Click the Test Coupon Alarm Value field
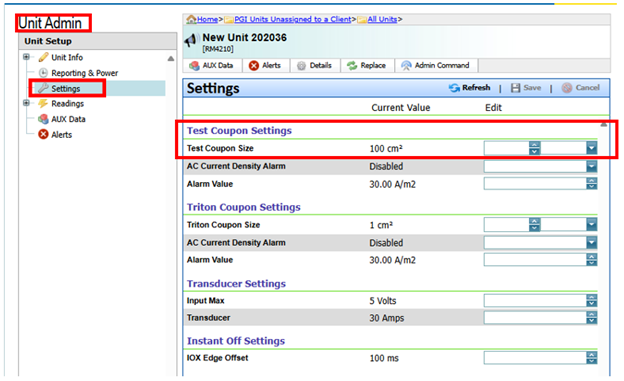The height and width of the screenshot is (381, 624). tap(535, 184)
